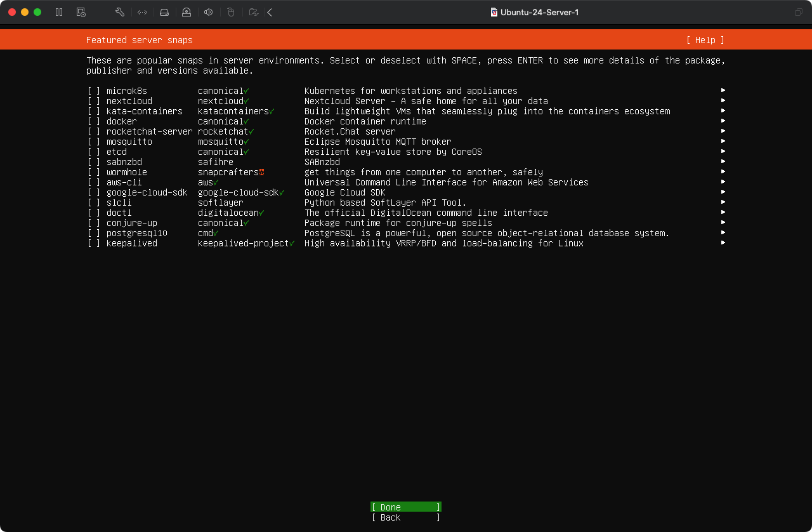Viewport: 812px width, 532px height.
Task: Toggle the kata-containers checkbox
Action: click(94, 111)
